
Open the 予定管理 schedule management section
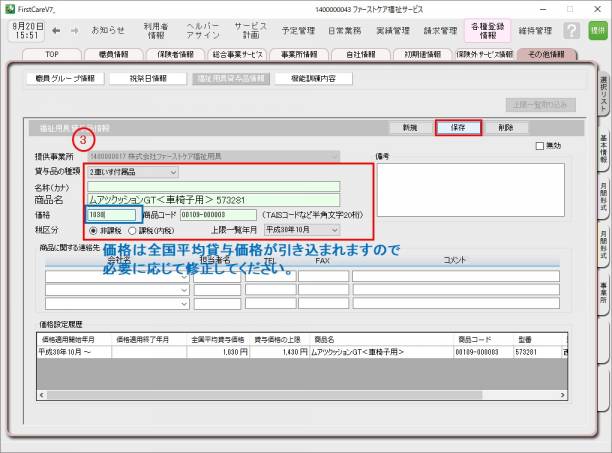click(298, 30)
